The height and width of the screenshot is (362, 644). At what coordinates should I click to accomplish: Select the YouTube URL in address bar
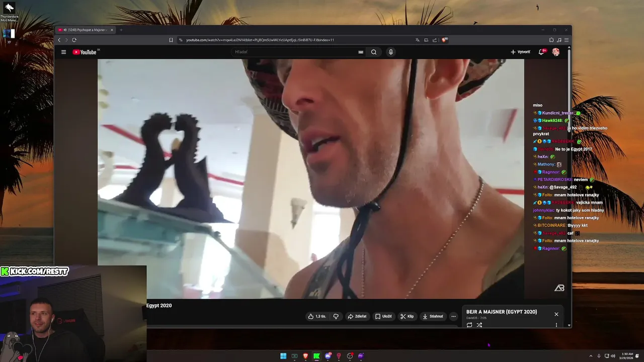click(x=260, y=40)
